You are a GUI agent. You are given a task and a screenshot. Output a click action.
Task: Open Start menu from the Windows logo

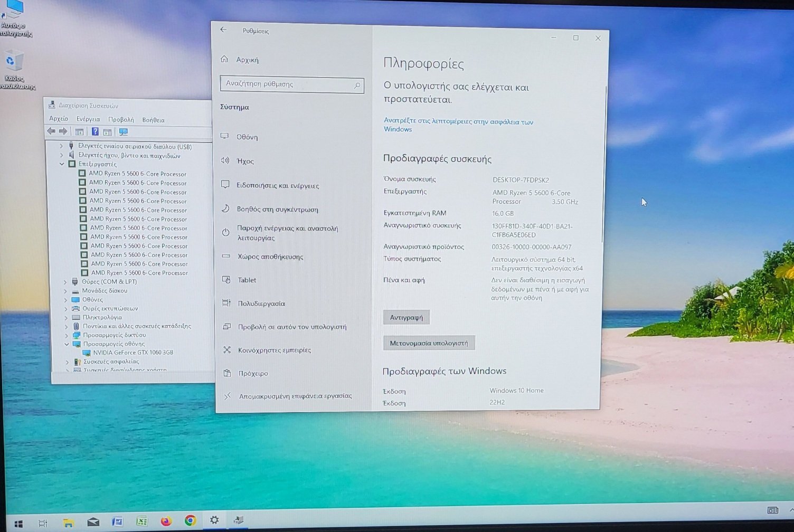click(18, 524)
